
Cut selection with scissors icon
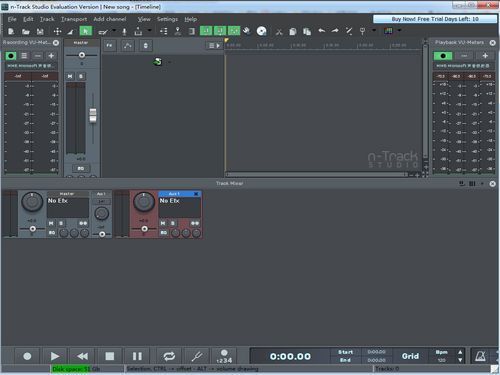279,31
